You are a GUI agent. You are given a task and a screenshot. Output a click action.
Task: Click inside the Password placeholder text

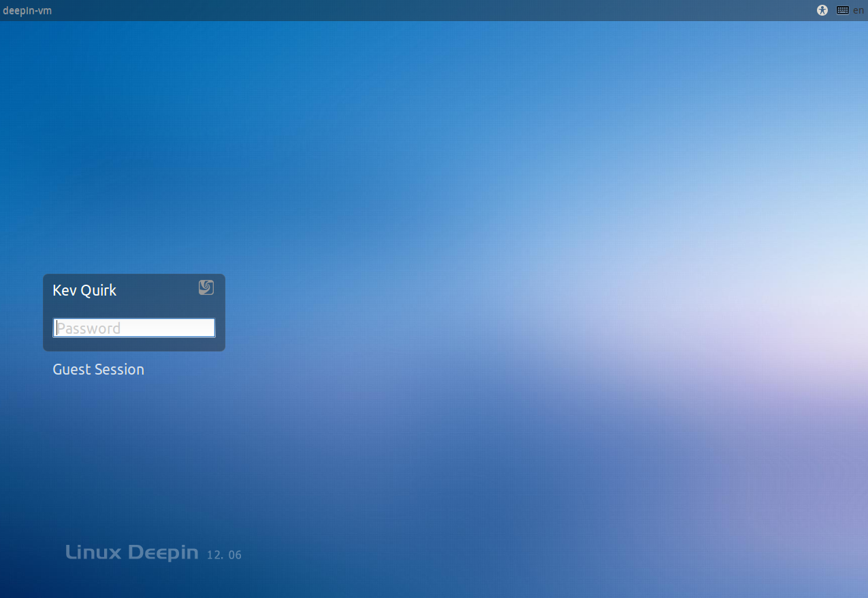(89, 328)
